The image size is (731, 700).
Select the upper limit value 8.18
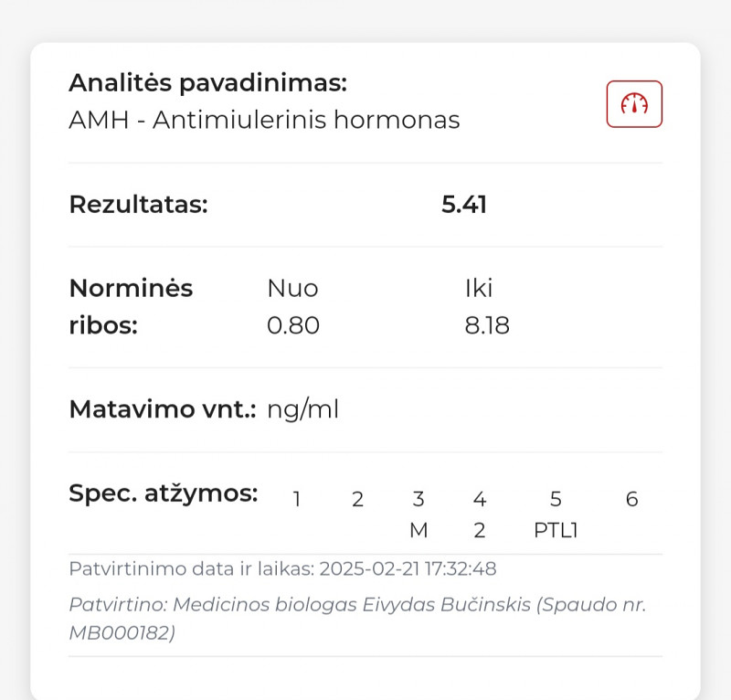[487, 325]
